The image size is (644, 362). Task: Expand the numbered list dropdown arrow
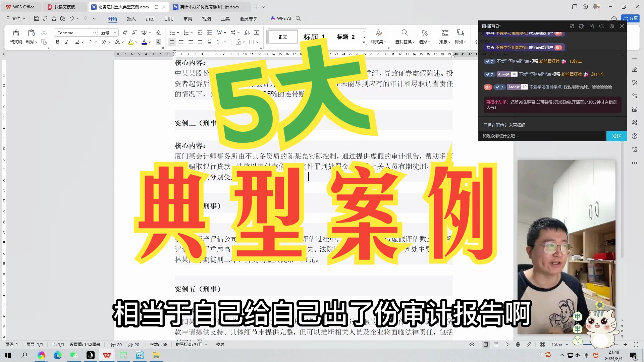pyautogui.click(x=192, y=33)
